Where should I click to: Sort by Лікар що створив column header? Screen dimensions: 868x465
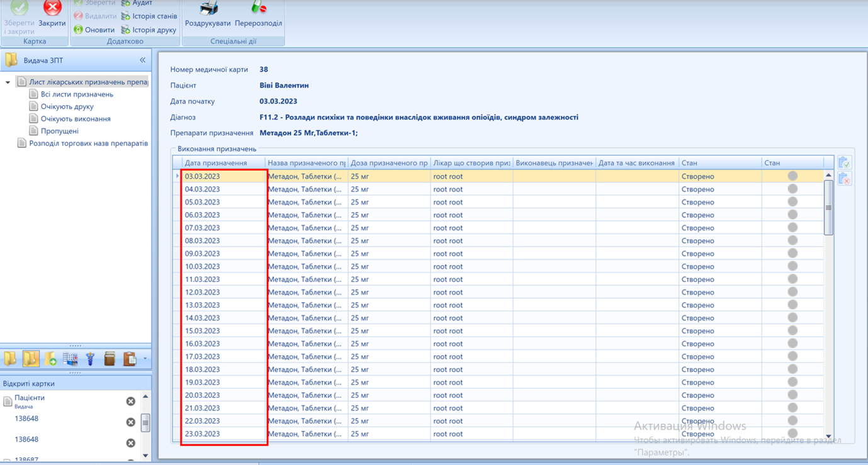pos(472,163)
